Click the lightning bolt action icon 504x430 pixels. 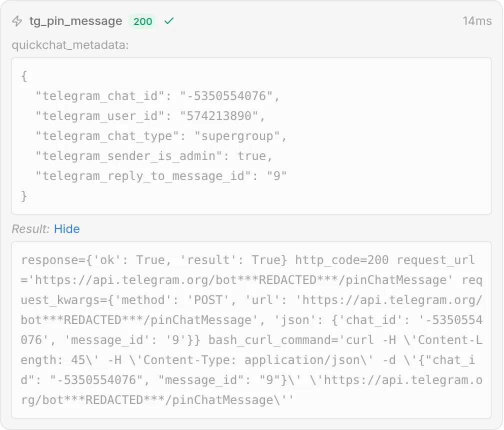(x=17, y=21)
